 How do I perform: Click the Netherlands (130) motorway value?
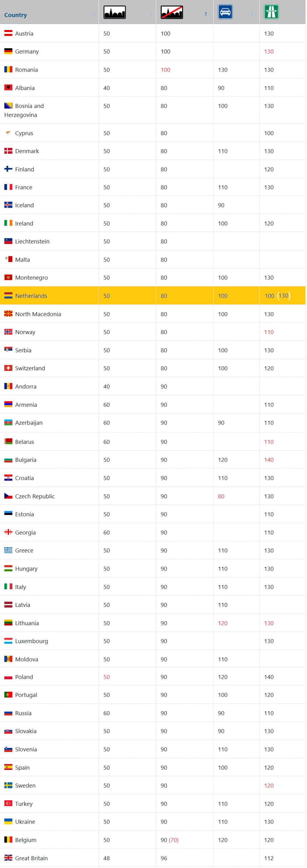pos(284,296)
